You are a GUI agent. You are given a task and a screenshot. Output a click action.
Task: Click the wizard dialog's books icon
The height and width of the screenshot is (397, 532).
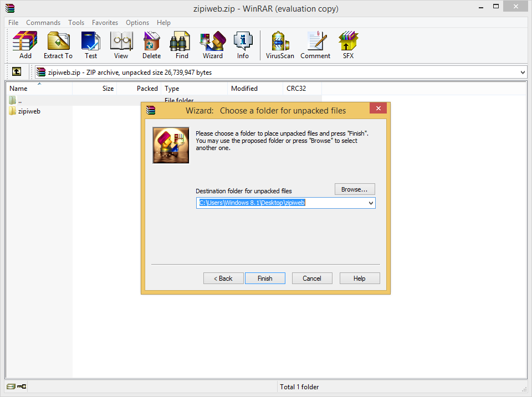pyautogui.click(x=151, y=110)
